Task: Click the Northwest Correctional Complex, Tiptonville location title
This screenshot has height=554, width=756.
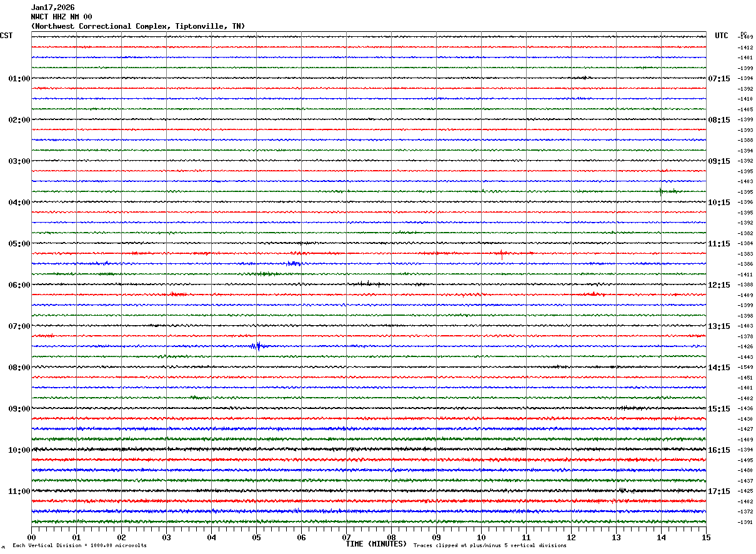Action: (138, 26)
